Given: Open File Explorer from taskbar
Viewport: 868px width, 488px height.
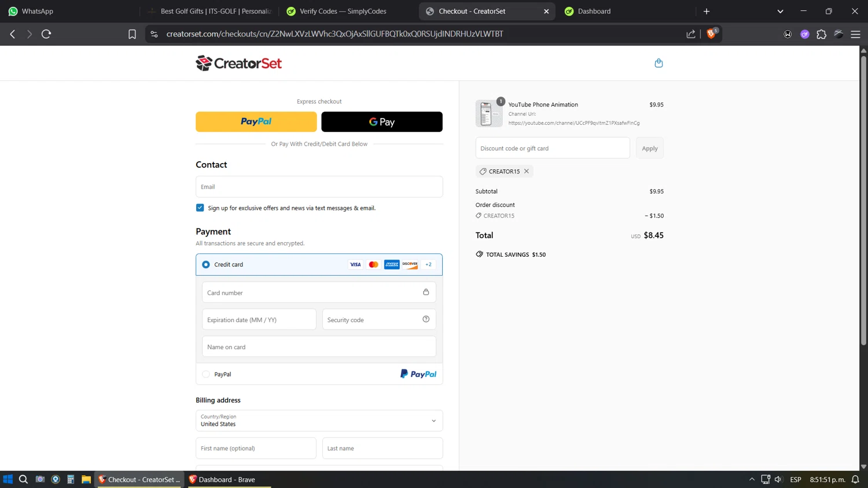Looking at the screenshot, I should click(86, 479).
